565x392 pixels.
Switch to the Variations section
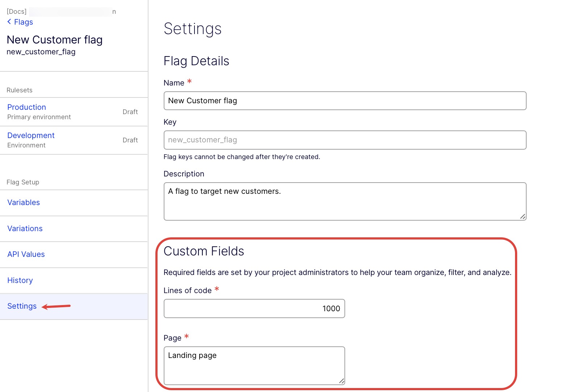(25, 229)
